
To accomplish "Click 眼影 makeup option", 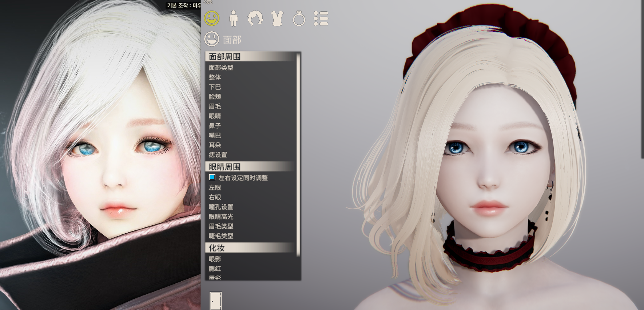I will tap(215, 259).
